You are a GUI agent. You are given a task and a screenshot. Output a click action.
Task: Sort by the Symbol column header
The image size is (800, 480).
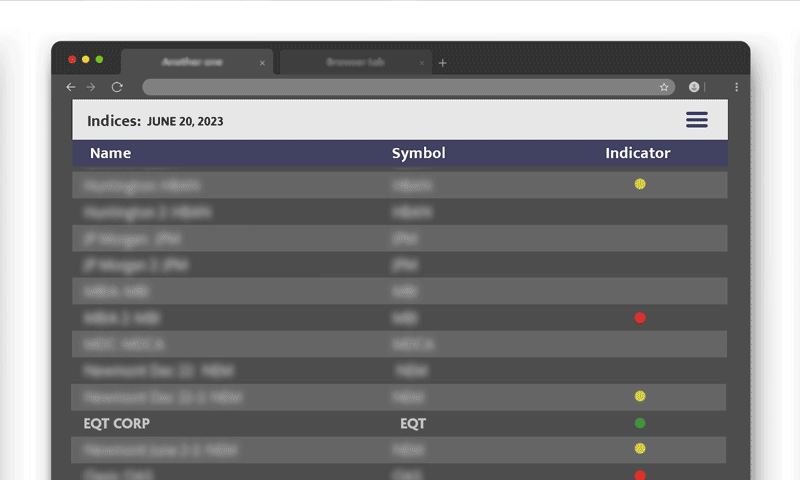418,153
